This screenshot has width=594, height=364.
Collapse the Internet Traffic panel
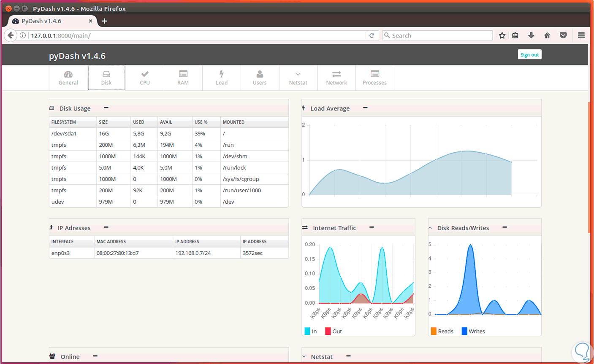(x=371, y=227)
